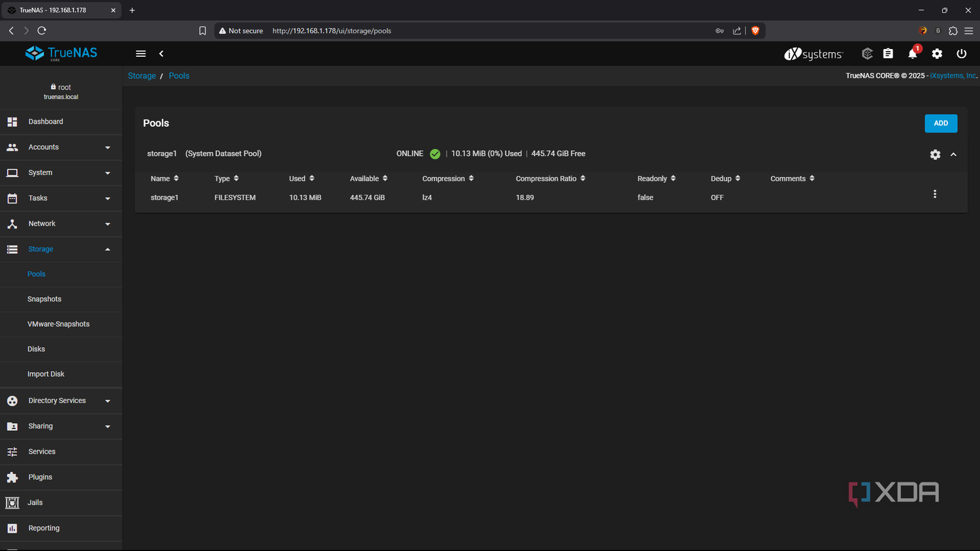Click the iXsystems logo in header

tap(813, 54)
